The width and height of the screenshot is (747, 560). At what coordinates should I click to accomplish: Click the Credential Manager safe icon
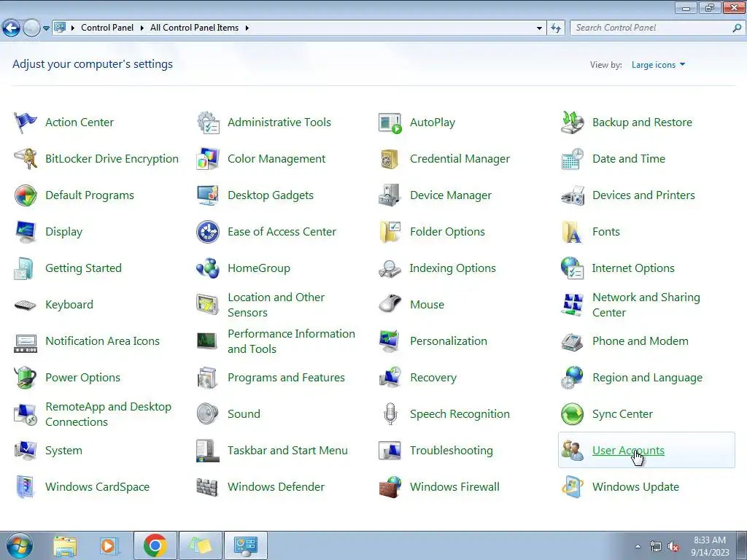tap(390, 158)
